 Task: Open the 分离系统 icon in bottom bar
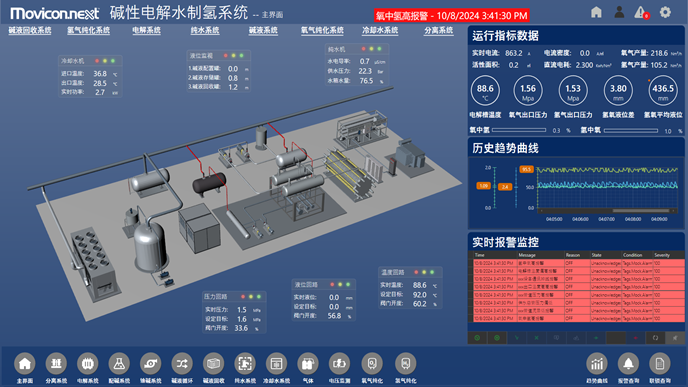[x=56, y=364]
